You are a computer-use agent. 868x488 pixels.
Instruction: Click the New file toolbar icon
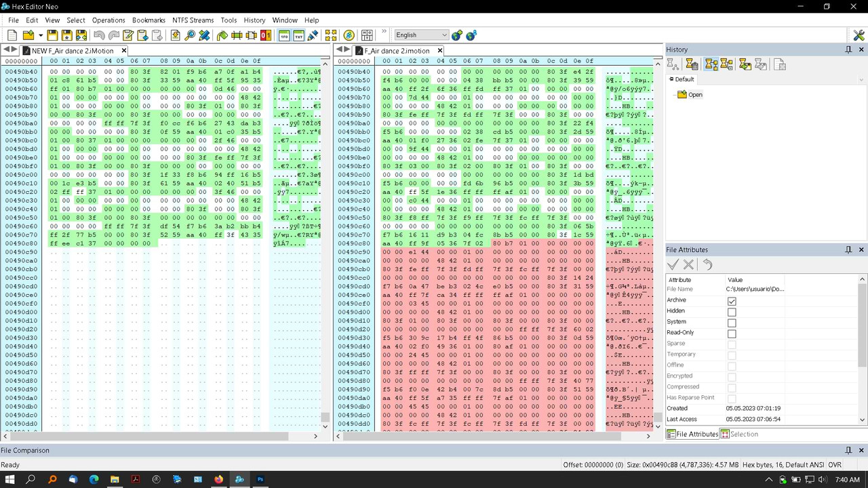tap(12, 35)
